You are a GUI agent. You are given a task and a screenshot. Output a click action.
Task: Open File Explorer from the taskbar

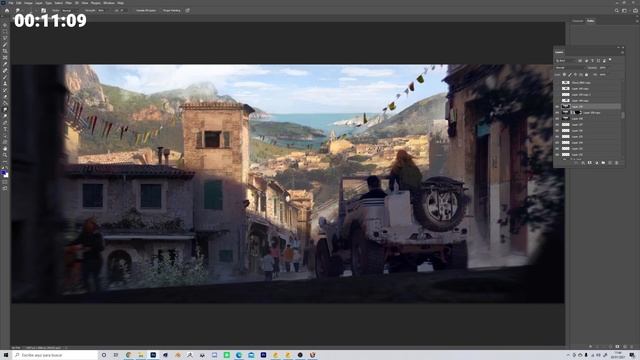(141, 355)
